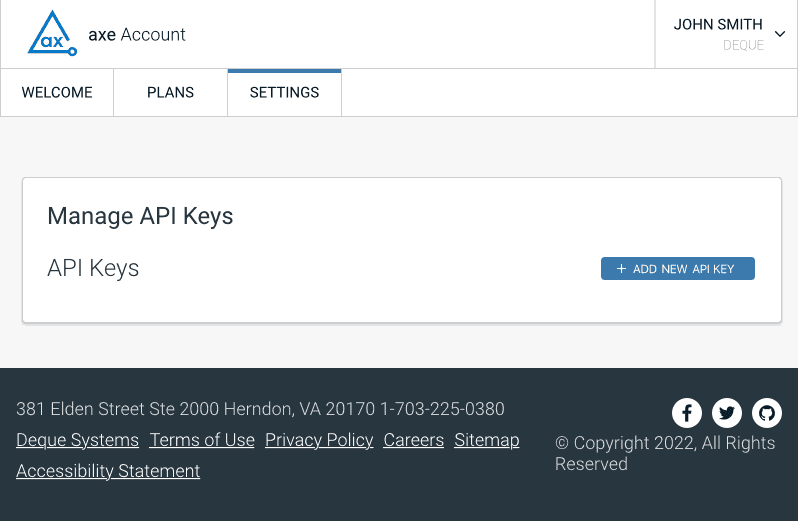Screen dimensions: 798x521
Task: Visit the GitHub icon in footer
Action: point(767,412)
